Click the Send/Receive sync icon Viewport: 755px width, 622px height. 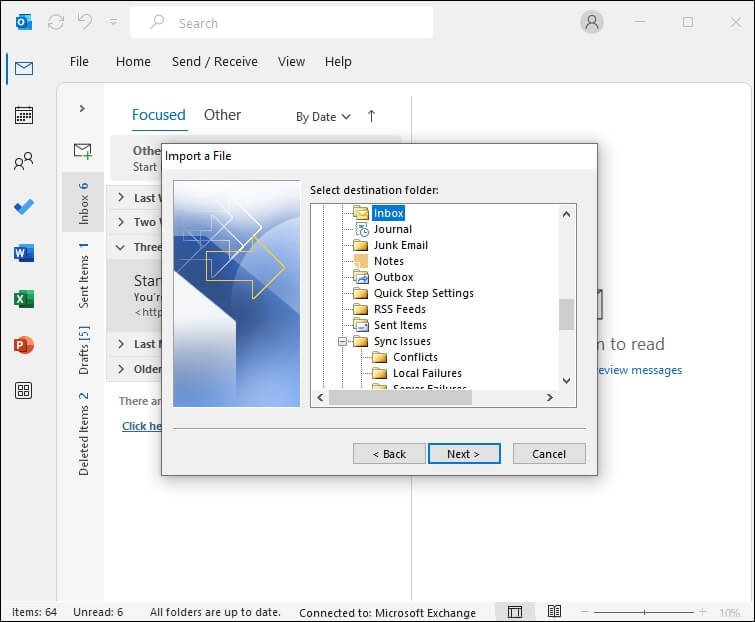pos(56,22)
